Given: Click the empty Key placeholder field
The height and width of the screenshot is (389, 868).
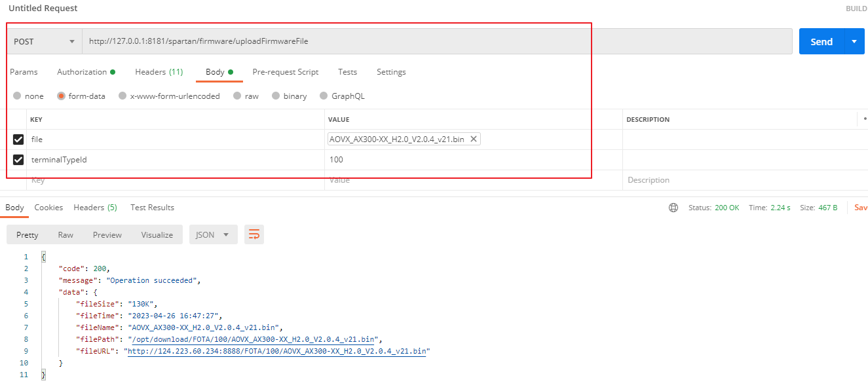Looking at the screenshot, I should pos(176,180).
